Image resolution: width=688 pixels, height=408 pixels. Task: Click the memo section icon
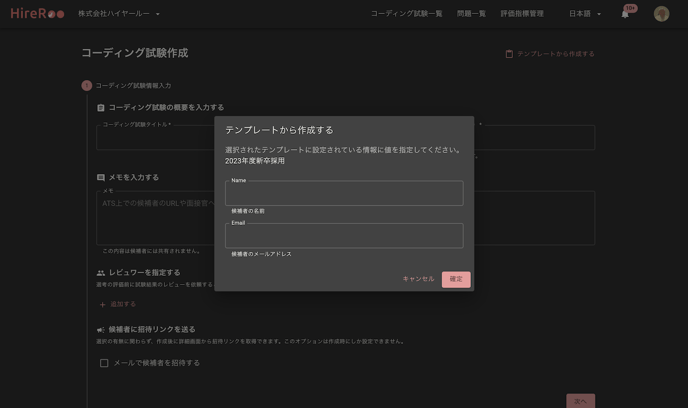(101, 178)
